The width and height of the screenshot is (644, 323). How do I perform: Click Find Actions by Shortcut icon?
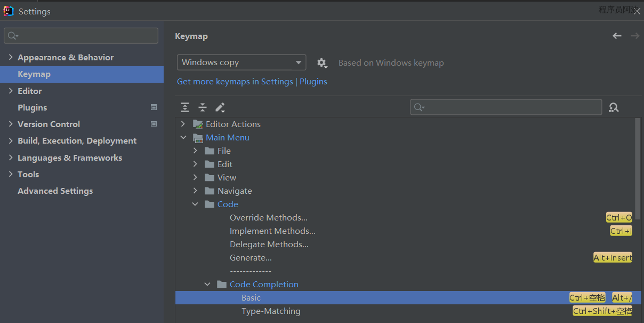[614, 107]
